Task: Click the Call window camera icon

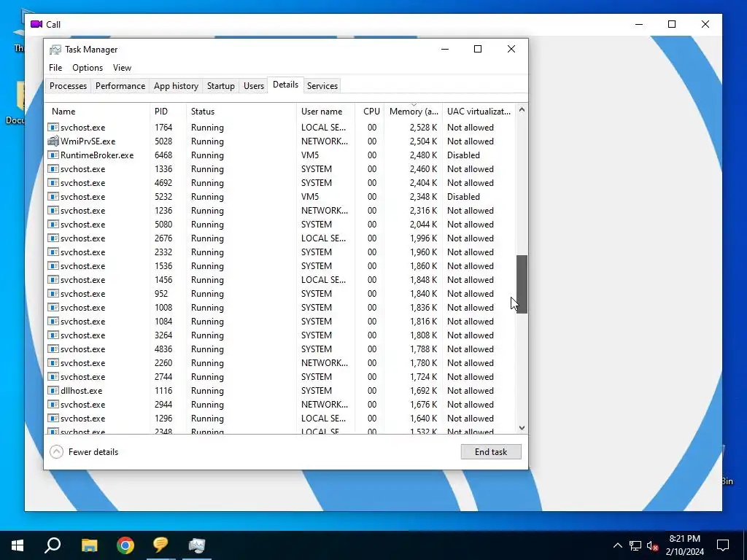Action: coord(36,24)
